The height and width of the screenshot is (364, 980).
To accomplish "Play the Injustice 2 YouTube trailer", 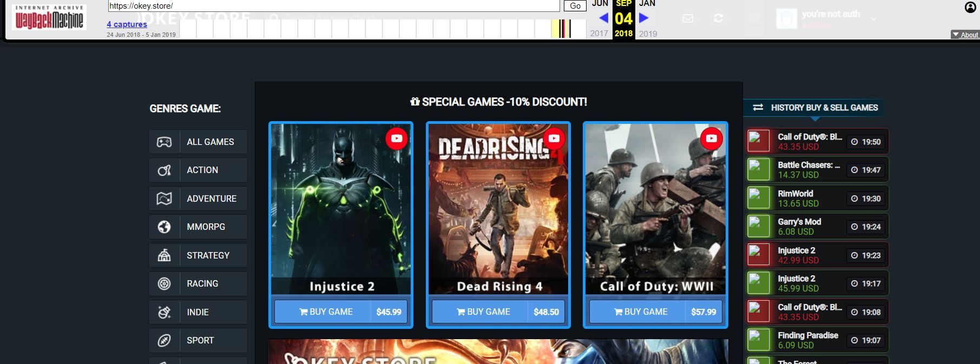I will [397, 138].
